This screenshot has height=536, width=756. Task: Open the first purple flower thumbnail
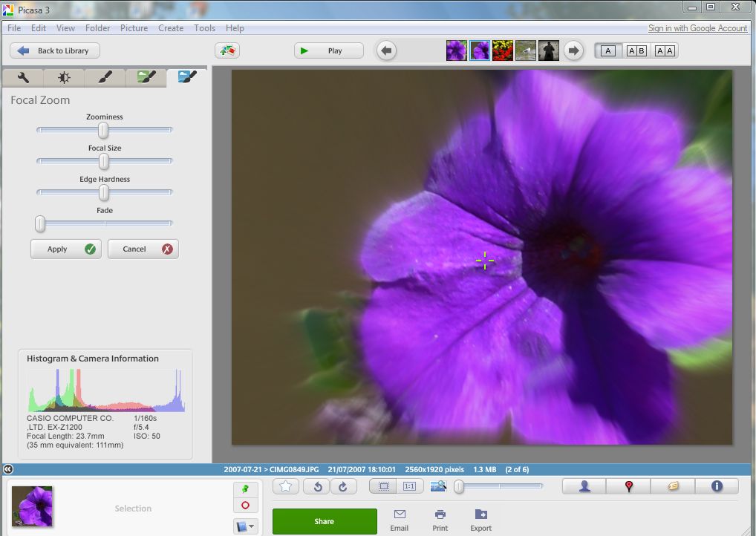[x=456, y=50]
